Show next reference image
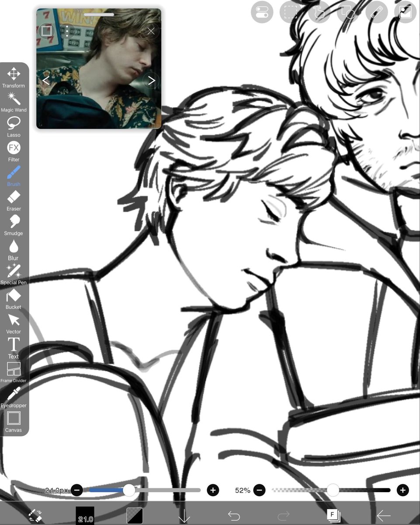The image size is (420, 525). tap(151, 80)
